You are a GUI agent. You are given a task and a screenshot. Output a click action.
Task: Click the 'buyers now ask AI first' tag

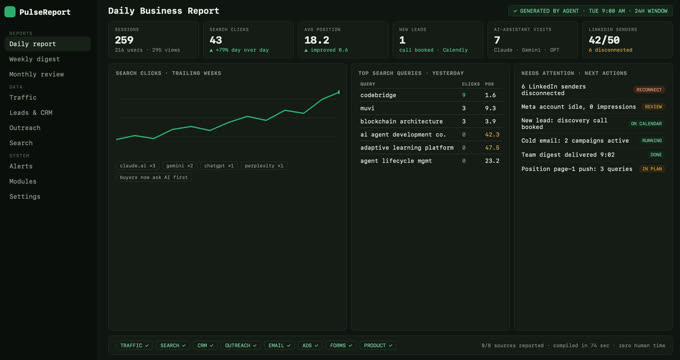coord(154,177)
